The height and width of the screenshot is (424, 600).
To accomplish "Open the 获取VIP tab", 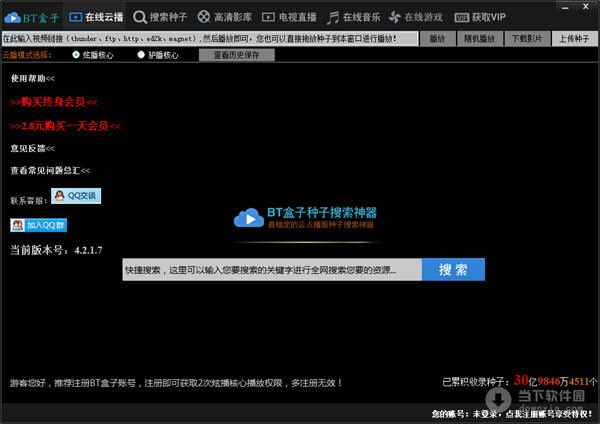I will point(480,17).
